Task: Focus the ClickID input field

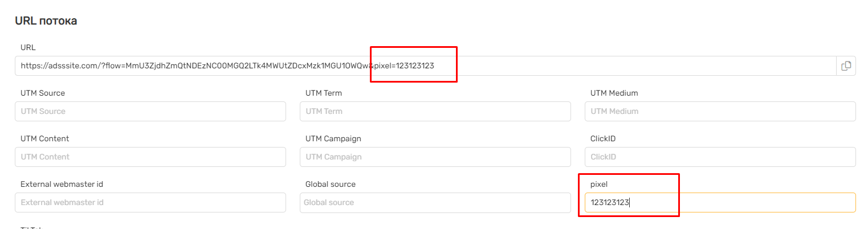Action: (720, 157)
